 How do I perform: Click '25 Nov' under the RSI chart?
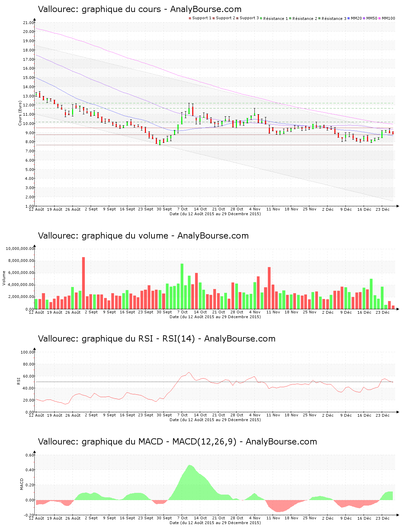pos(310,415)
